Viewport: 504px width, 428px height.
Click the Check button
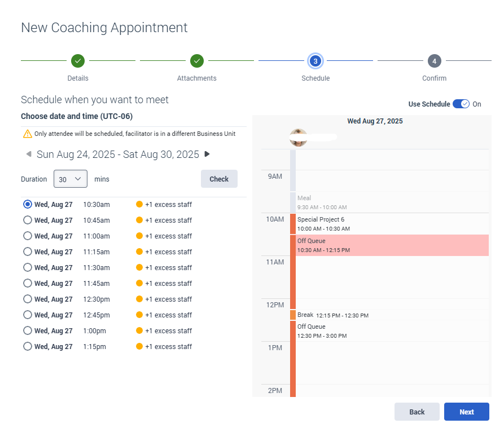click(219, 179)
